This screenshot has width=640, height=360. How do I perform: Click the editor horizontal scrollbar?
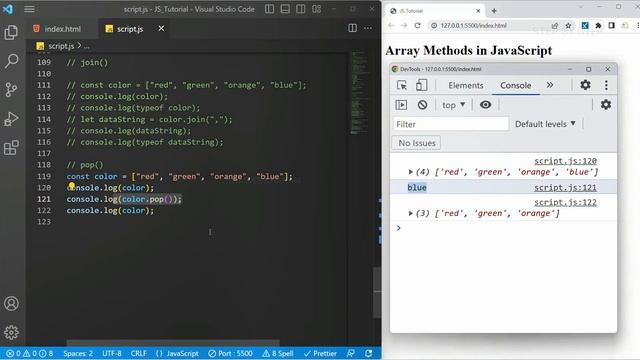click(x=173, y=343)
